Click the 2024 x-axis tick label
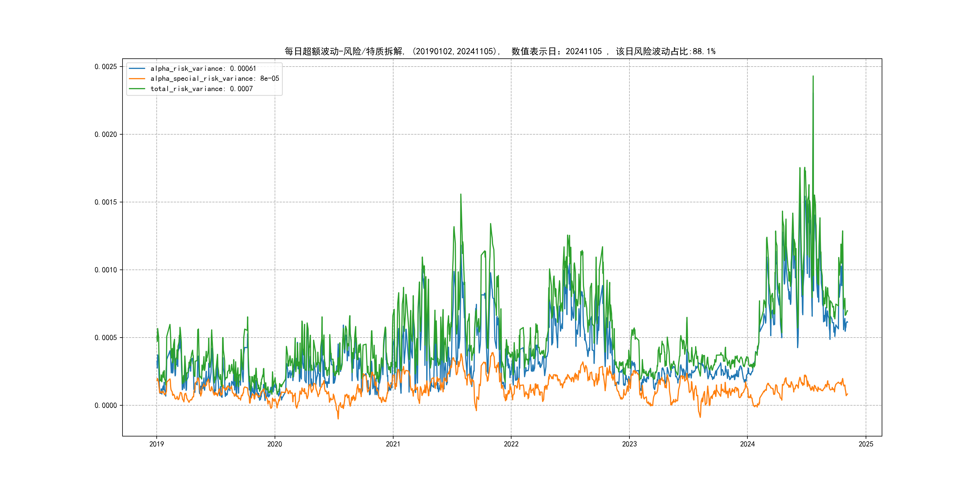The height and width of the screenshot is (490, 980). (747, 444)
